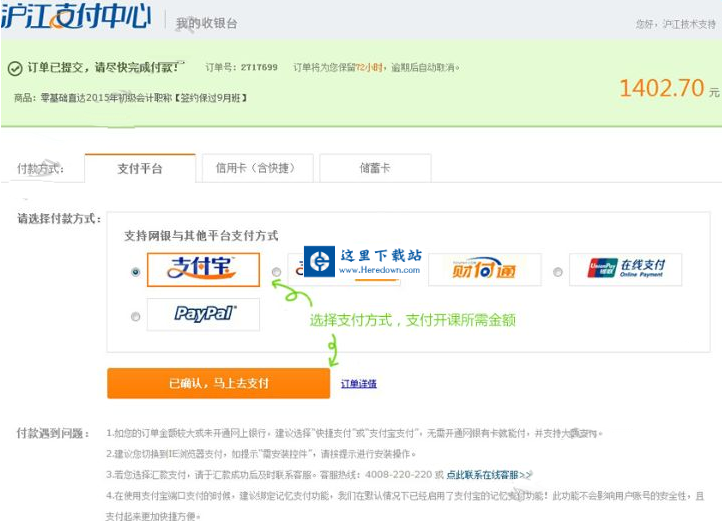Pick the UnionPay 在线支付 logo

click(x=625, y=270)
